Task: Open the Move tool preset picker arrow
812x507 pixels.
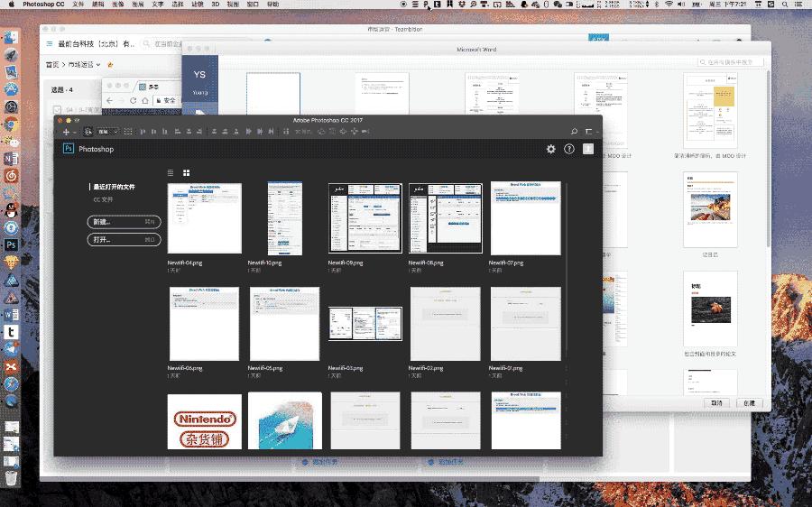Action: point(75,133)
